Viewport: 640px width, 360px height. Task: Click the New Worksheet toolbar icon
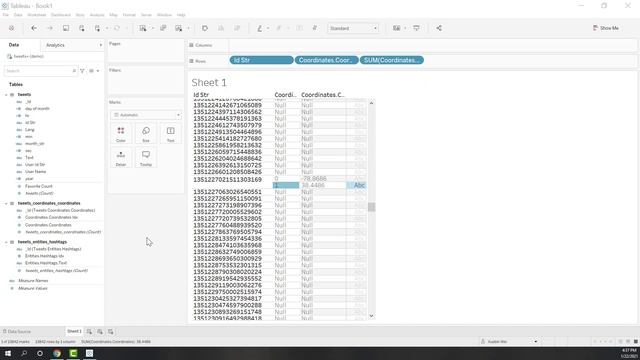[x=142, y=28]
